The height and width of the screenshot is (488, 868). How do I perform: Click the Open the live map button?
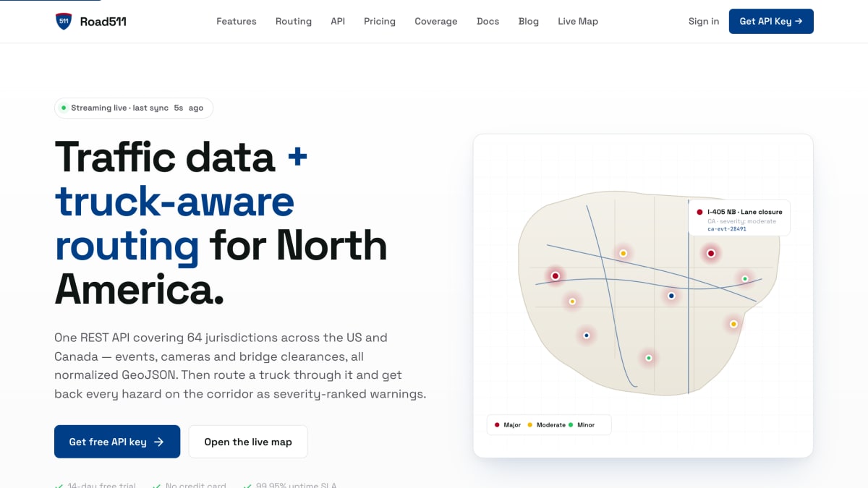[248, 442]
